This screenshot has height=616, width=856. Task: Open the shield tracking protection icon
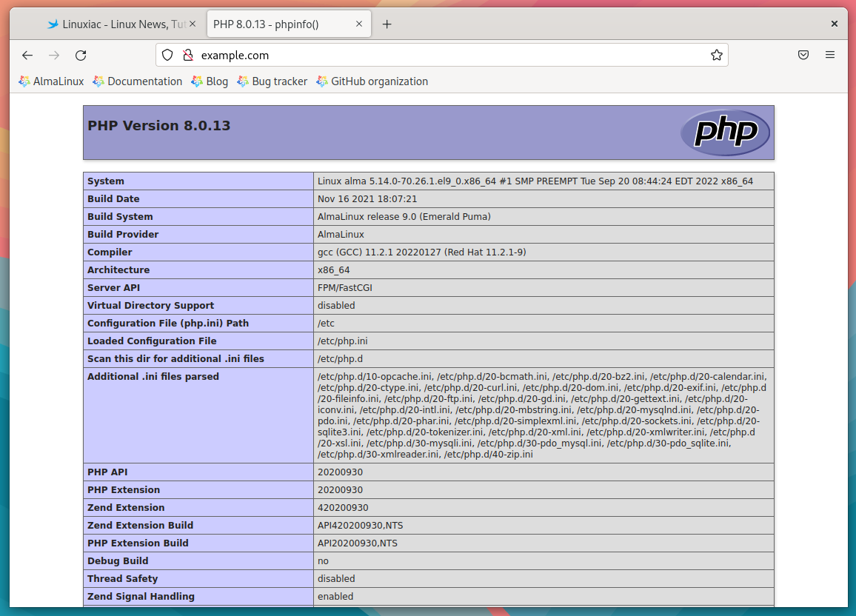coord(167,55)
